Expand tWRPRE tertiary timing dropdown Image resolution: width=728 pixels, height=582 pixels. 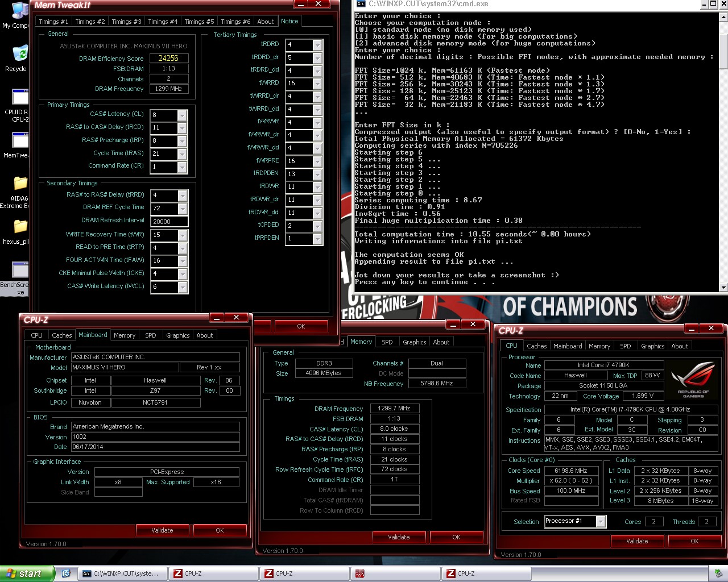click(x=317, y=161)
